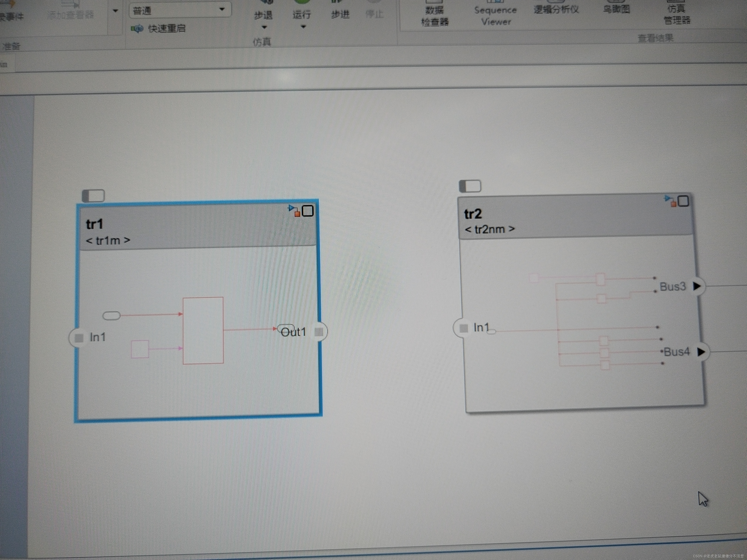Viewport: 747px width, 560px height.
Task: Open the Logic Analyzer (逻辑分析仪)
Action: [556, 10]
